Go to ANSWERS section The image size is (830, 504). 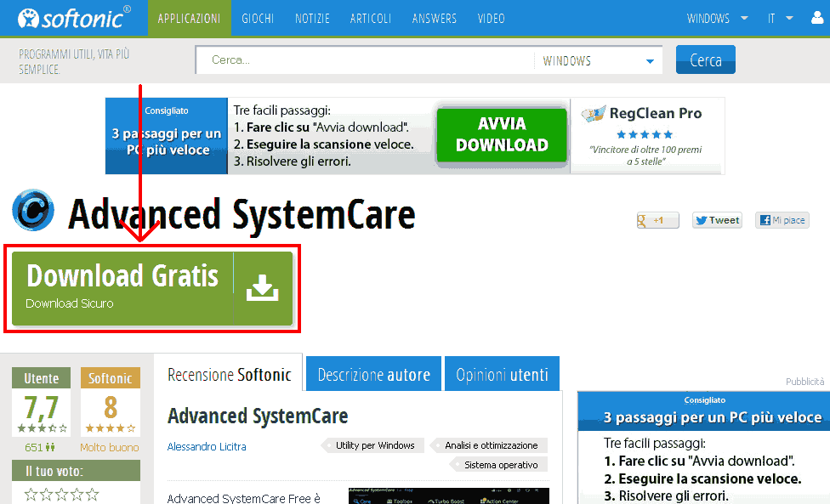[434, 19]
